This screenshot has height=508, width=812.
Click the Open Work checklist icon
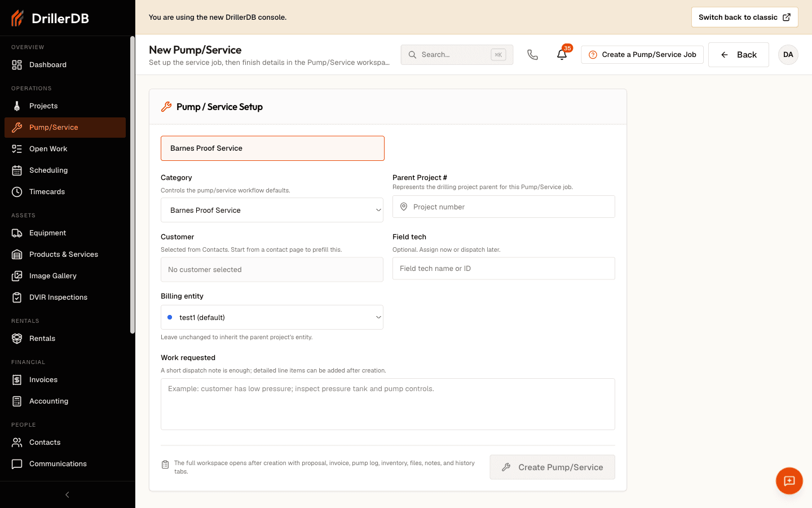17,149
